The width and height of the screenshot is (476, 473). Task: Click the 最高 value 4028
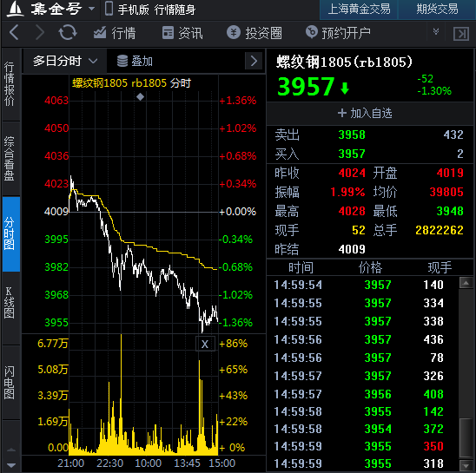point(352,211)
